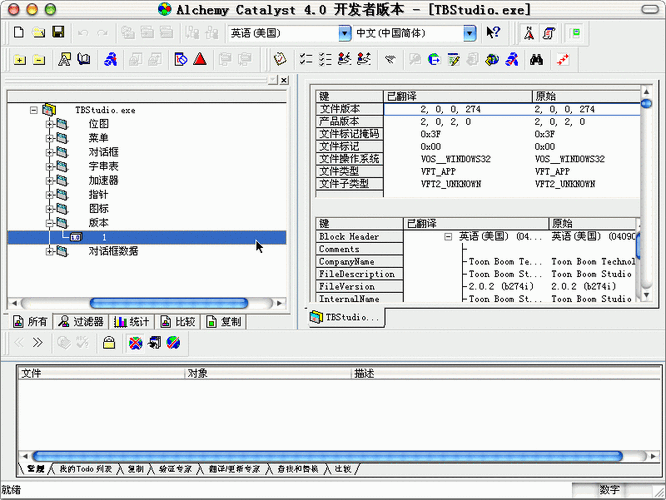
Task: Switch to the 复制 tab in navigator
Action: pyautogui.click(x=224, y=322)
